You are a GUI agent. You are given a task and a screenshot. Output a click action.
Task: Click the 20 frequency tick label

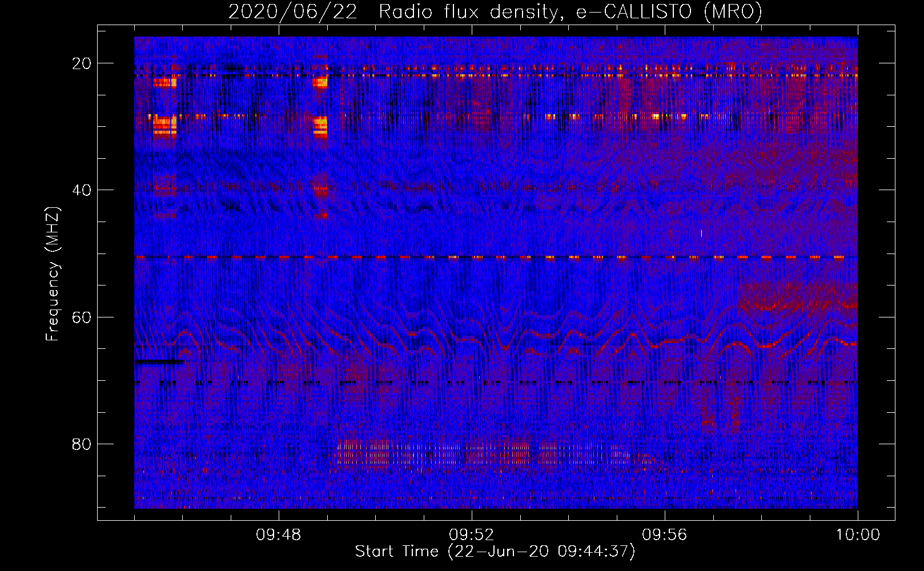point(82,63)
